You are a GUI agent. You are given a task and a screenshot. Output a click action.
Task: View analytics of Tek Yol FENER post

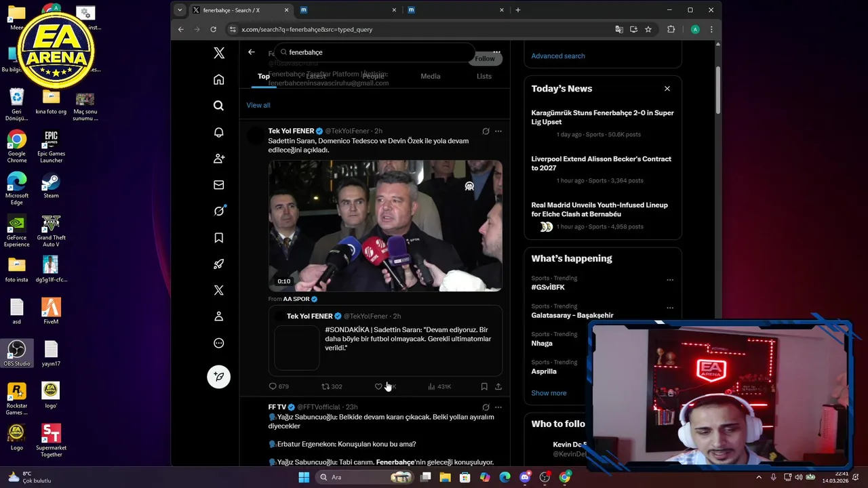(x=439, y=386)
